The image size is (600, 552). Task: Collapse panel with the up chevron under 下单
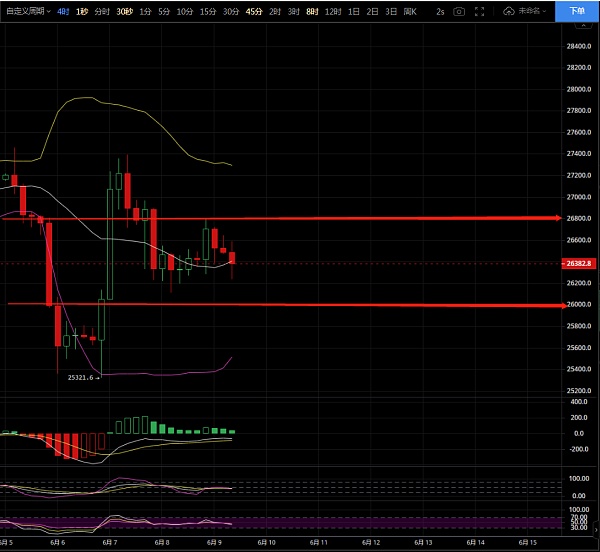pyautogui.click(x=583, y=25)
